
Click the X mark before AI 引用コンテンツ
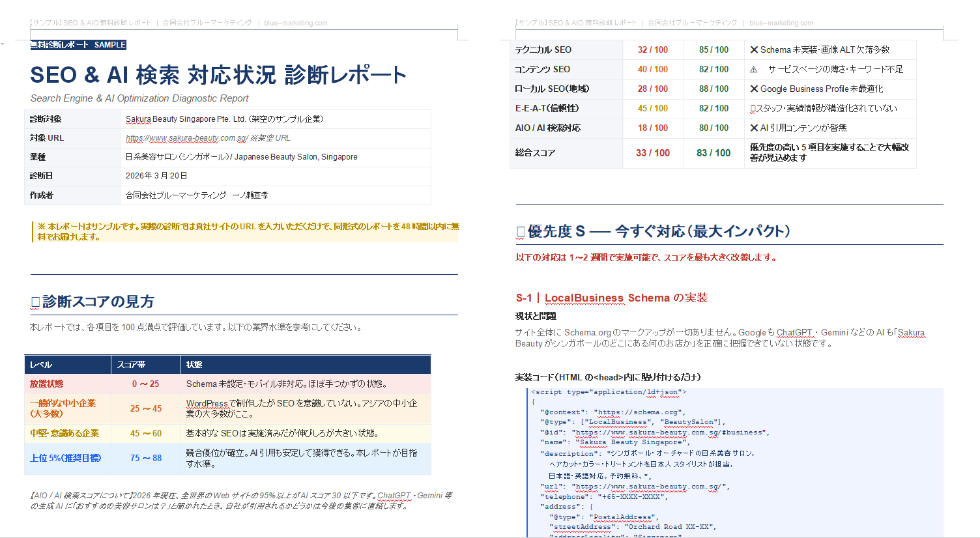tap(754, 128)
